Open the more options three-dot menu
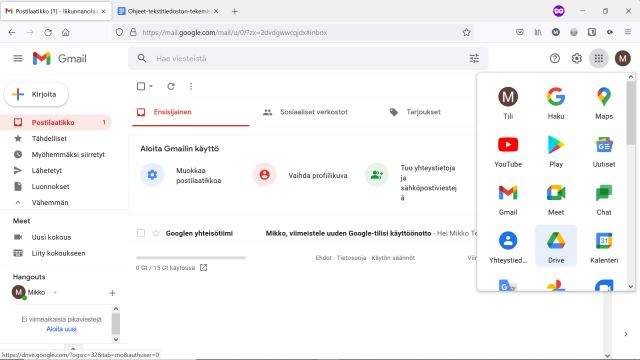 coord(191,86)
